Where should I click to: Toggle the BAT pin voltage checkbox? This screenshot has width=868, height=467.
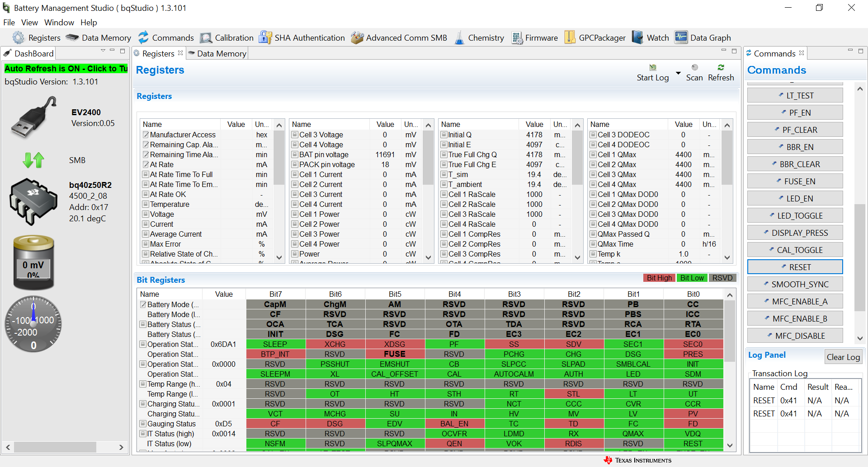295,154
